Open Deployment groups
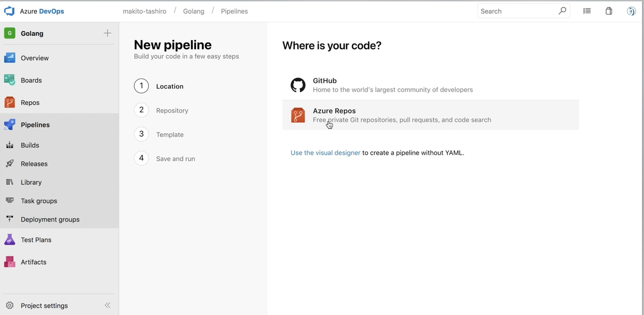Viewport: 644px width, 315px height. [x=50, y=219]
